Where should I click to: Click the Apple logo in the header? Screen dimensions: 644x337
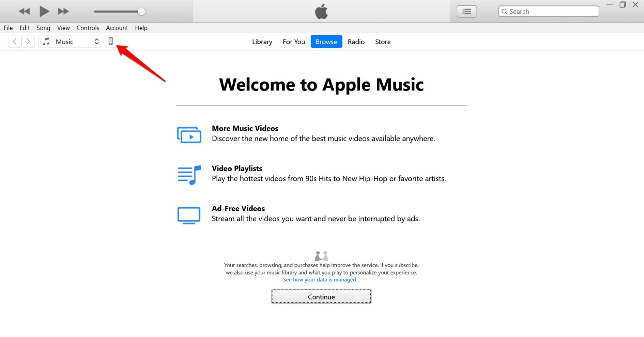coord(321,12)
